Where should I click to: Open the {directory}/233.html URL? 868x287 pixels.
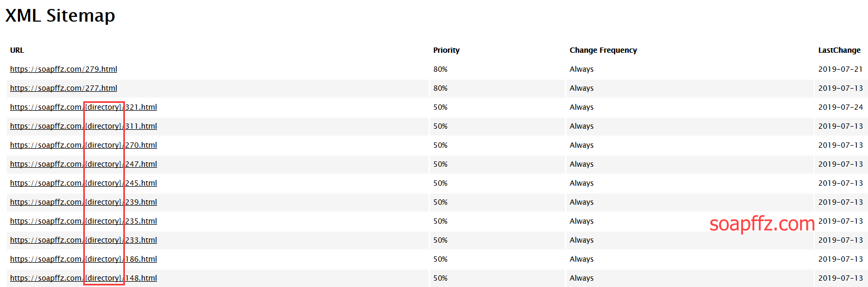(x=83, y=240)
